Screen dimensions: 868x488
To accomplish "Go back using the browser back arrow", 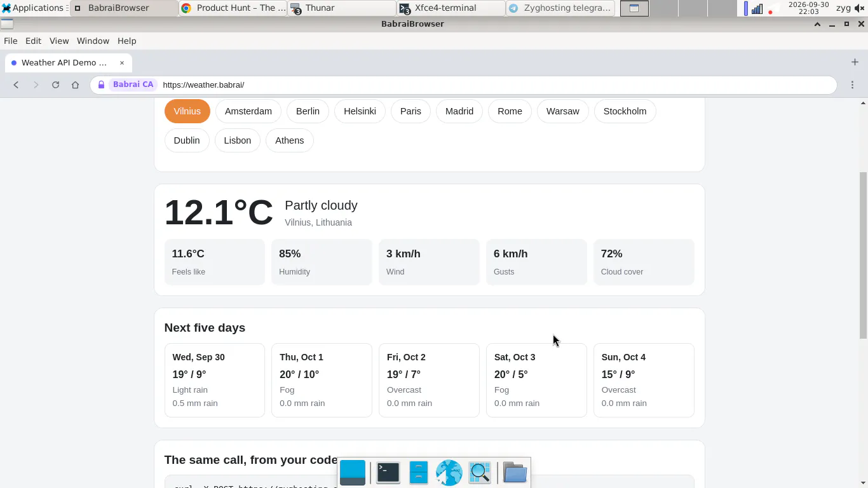I will point(16,85).
